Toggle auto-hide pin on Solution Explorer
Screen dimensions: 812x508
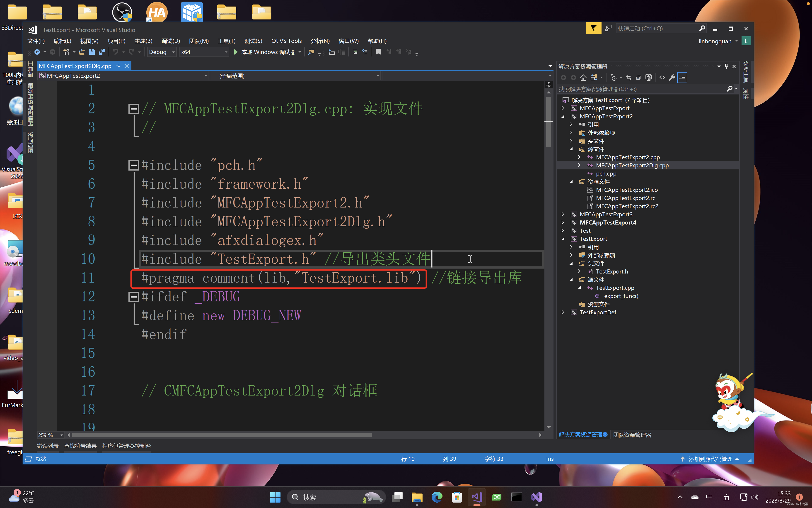click(x=726, y=66)
